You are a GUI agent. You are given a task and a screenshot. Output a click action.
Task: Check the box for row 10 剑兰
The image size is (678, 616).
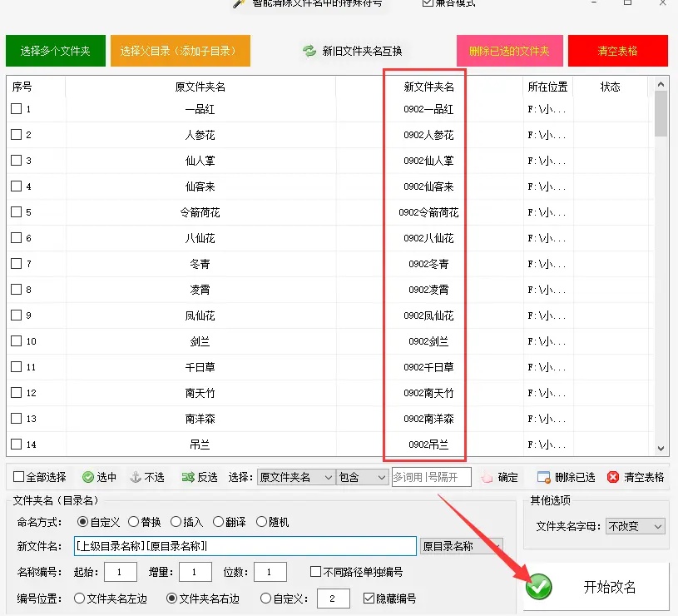point(17,340)
